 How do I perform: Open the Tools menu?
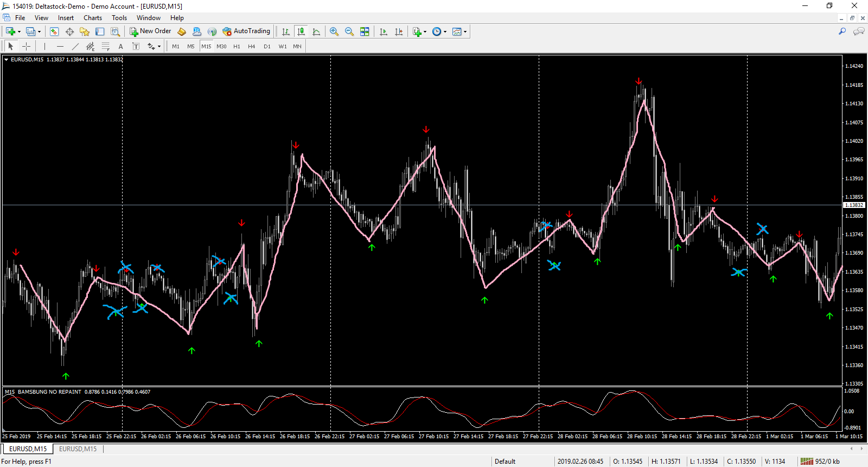coord(119,18)
